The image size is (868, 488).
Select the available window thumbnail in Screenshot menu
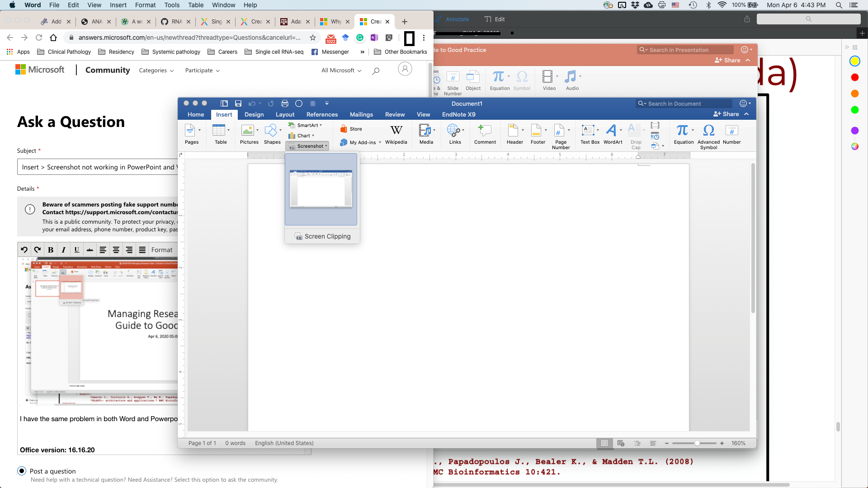321,189
